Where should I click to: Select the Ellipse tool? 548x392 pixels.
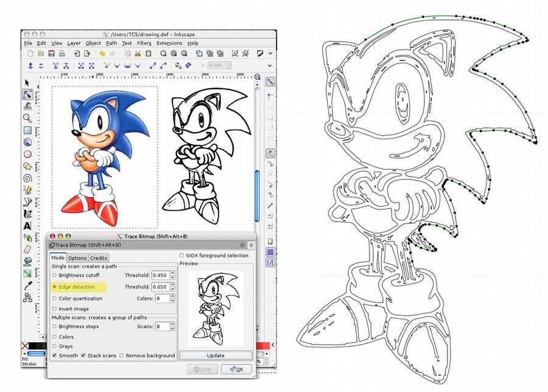[x=27, y=155]
